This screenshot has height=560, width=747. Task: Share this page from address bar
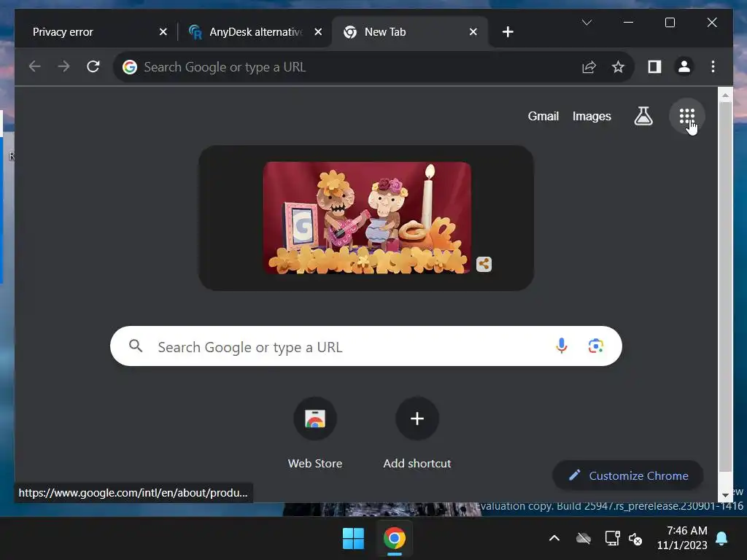click(589, 66)
